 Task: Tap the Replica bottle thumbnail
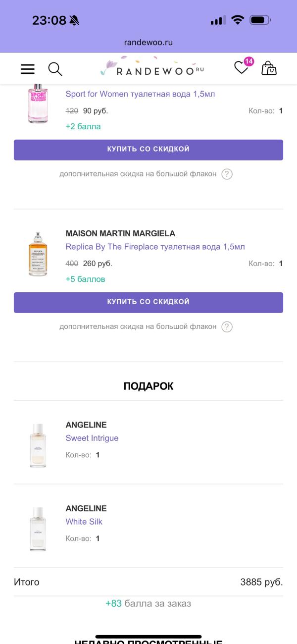[38, 254]
